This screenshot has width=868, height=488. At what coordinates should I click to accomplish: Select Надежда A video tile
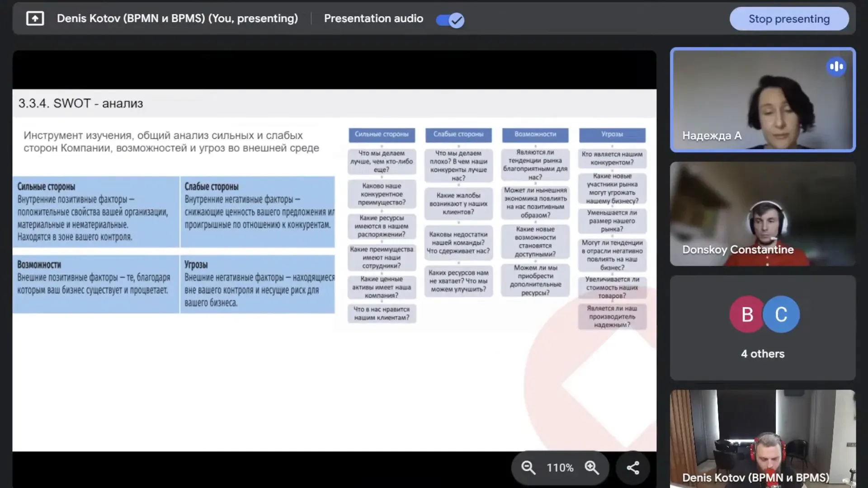[x=762, y=99]
